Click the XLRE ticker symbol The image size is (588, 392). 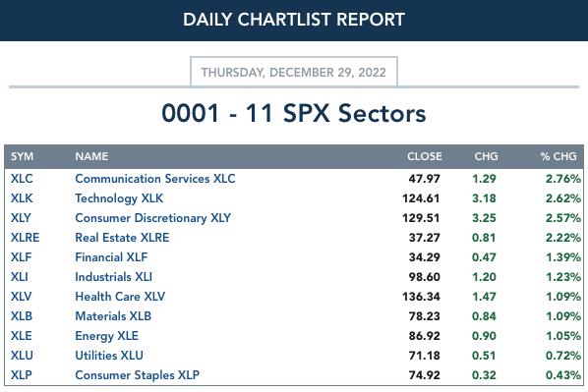coord(26,238)
